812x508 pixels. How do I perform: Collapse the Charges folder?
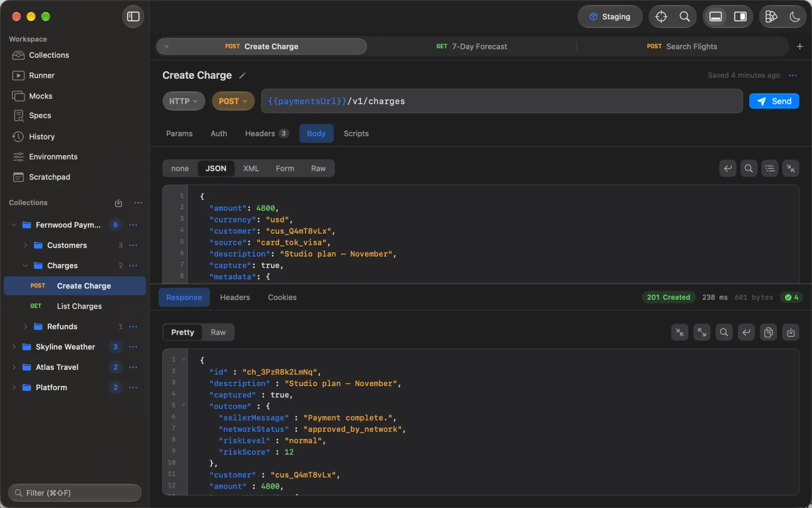(x=25, y=266)
